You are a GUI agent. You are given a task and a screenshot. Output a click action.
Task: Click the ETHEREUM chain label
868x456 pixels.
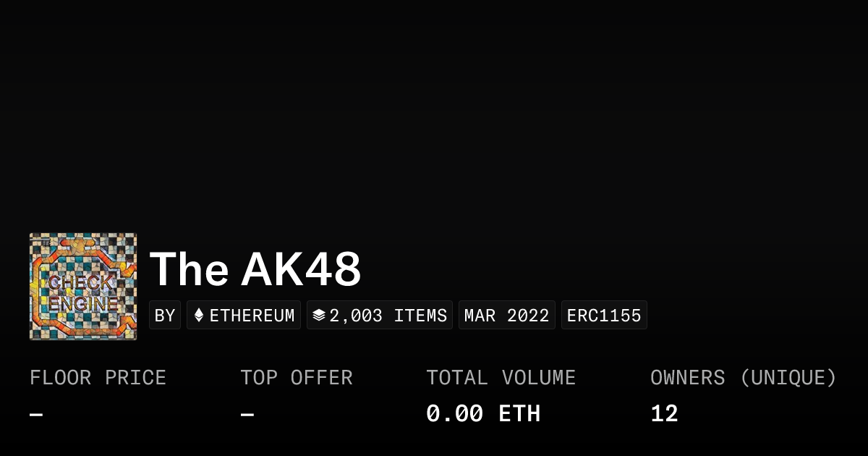[252, 316]
